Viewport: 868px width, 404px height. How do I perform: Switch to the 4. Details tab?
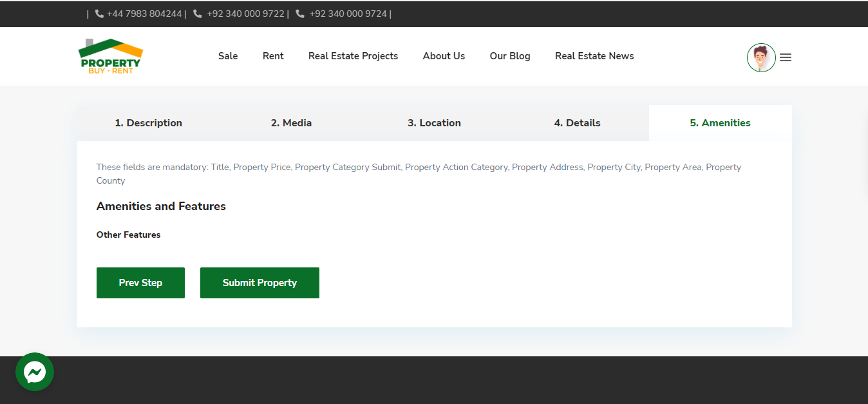click(577, 123)
